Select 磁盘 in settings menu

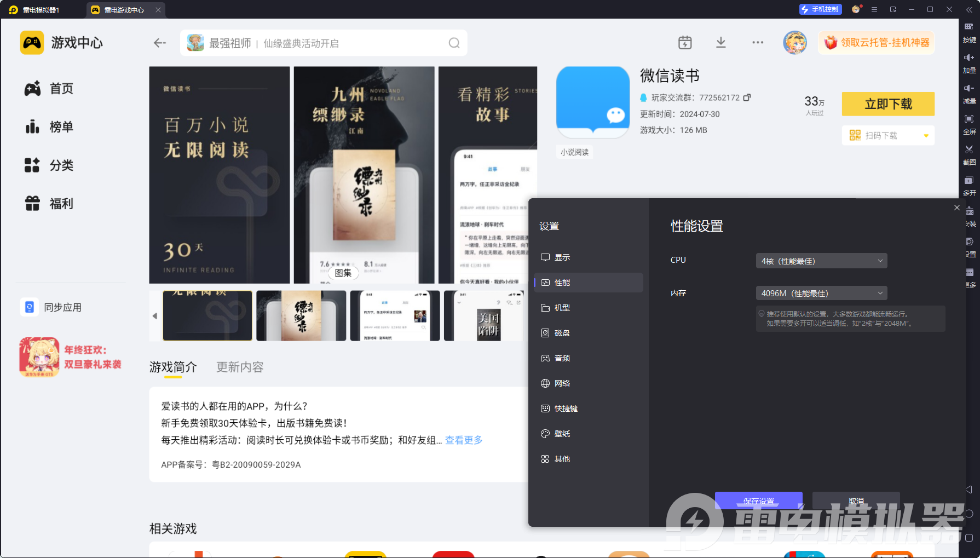click(x=589, y=333)
